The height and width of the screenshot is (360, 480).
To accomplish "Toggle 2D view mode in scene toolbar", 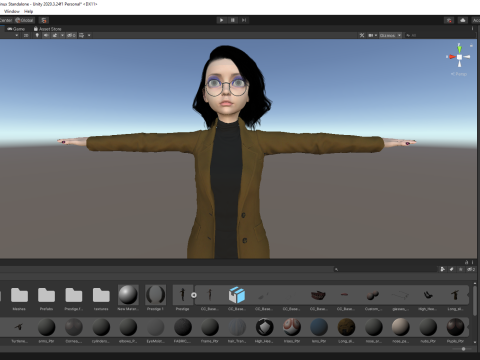I will tap(26, 35).
